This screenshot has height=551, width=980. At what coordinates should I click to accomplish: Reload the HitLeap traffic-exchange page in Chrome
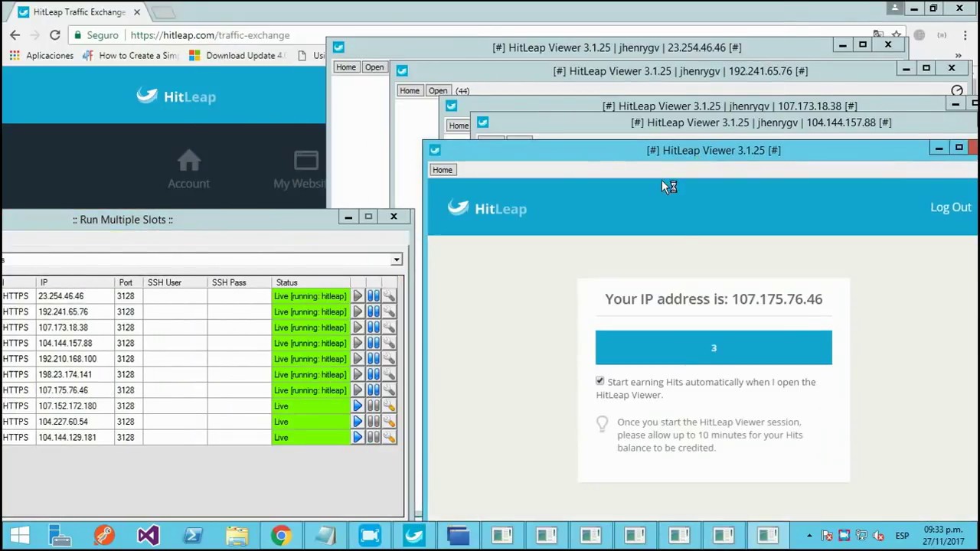pos(55,35)
